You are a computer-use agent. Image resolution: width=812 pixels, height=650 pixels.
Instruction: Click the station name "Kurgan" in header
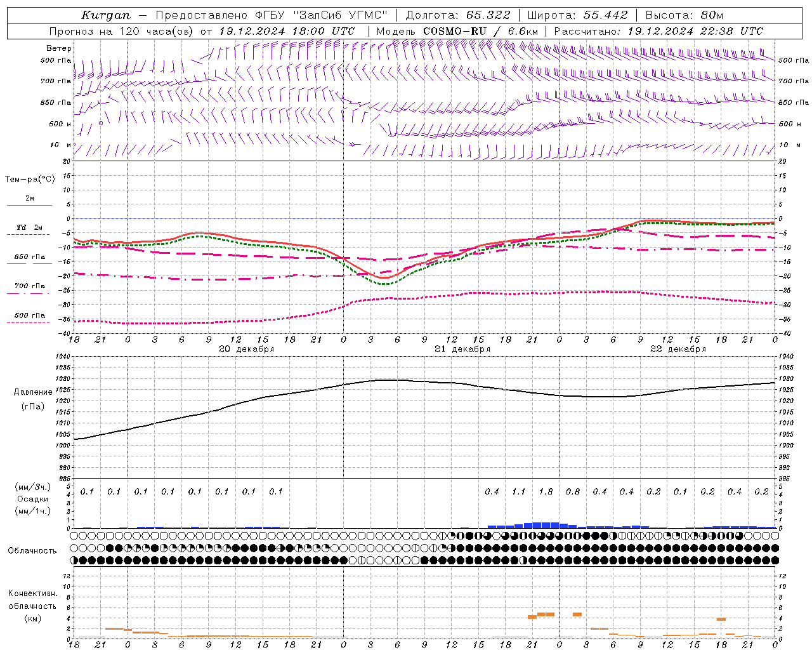pos(107,15)
